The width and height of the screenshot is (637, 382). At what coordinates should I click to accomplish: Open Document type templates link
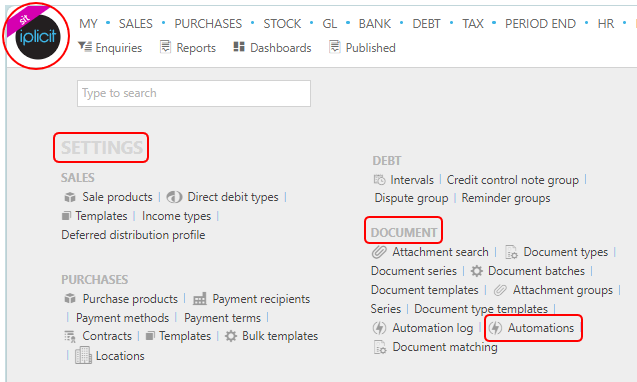click(481, 309)
